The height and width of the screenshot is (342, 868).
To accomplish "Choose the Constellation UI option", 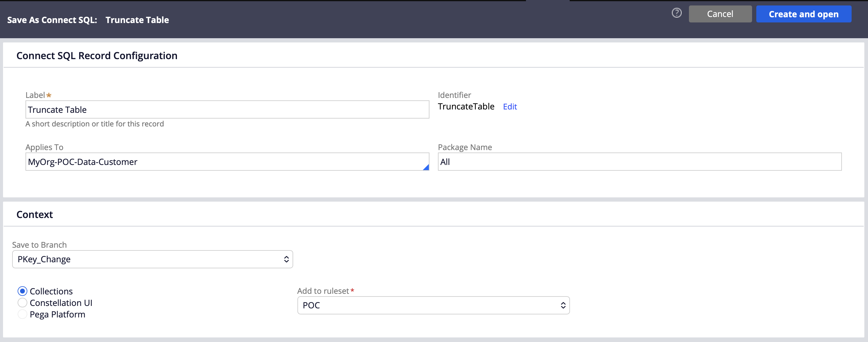I will 22,303.
